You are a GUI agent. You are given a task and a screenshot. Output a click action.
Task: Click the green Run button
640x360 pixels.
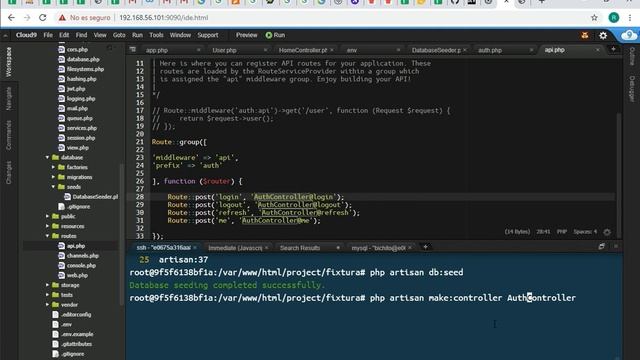(x=276, y=35)
